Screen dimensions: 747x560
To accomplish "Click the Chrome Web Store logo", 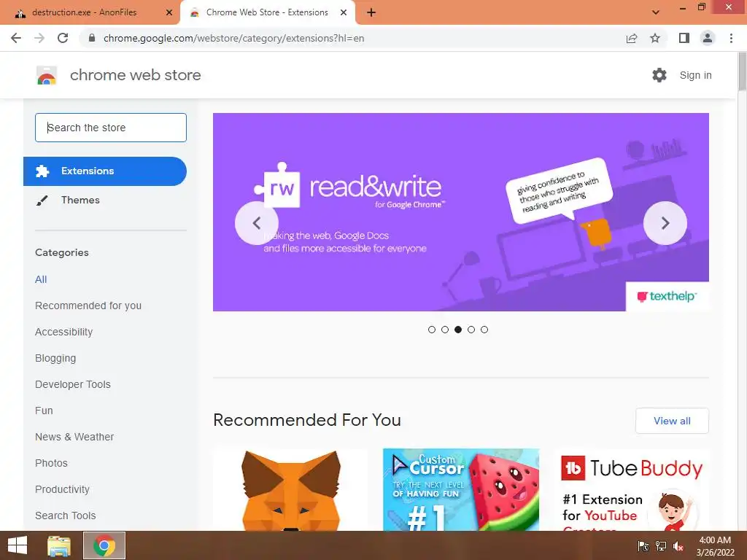I will tap(47, 75).
